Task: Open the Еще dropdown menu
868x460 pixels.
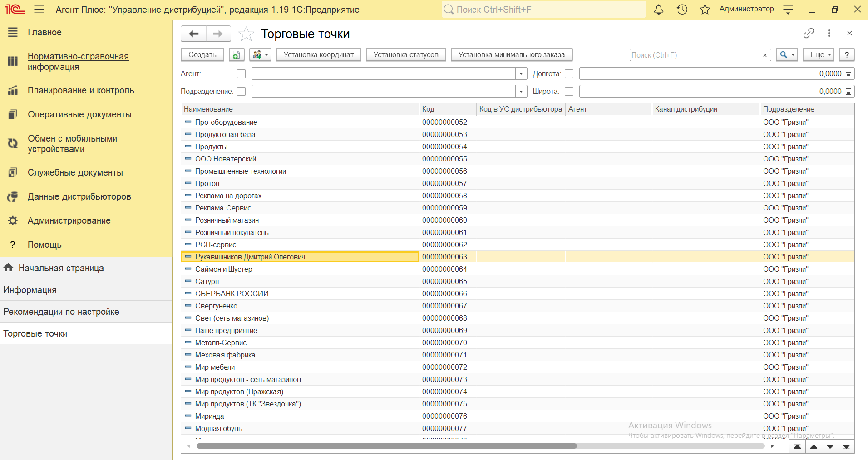Action: click(x=819, y=55)
